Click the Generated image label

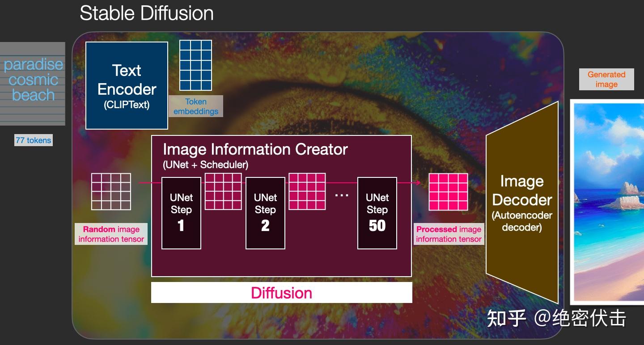pos(606,79)
